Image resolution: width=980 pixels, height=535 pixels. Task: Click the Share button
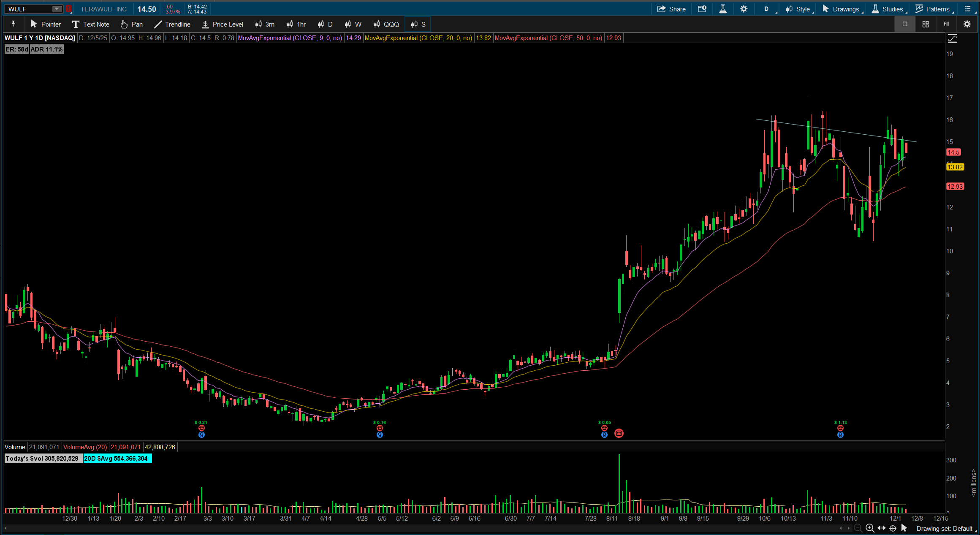[x=671, y=9]
